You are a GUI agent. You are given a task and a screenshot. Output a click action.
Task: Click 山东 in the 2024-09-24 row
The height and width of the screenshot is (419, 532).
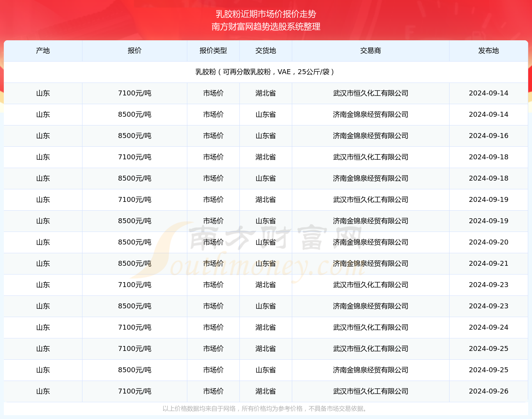(43, 327)
